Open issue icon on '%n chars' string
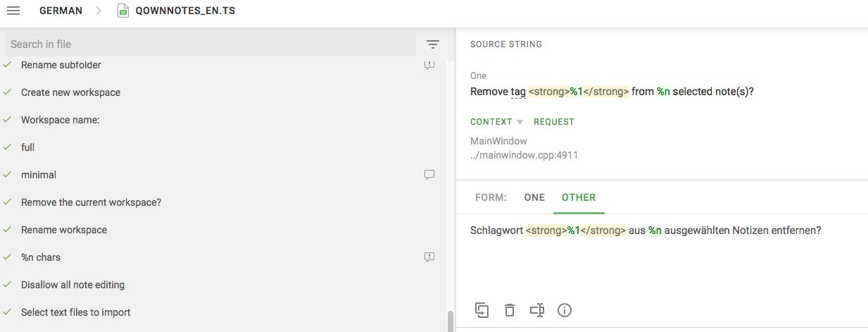 429,257
